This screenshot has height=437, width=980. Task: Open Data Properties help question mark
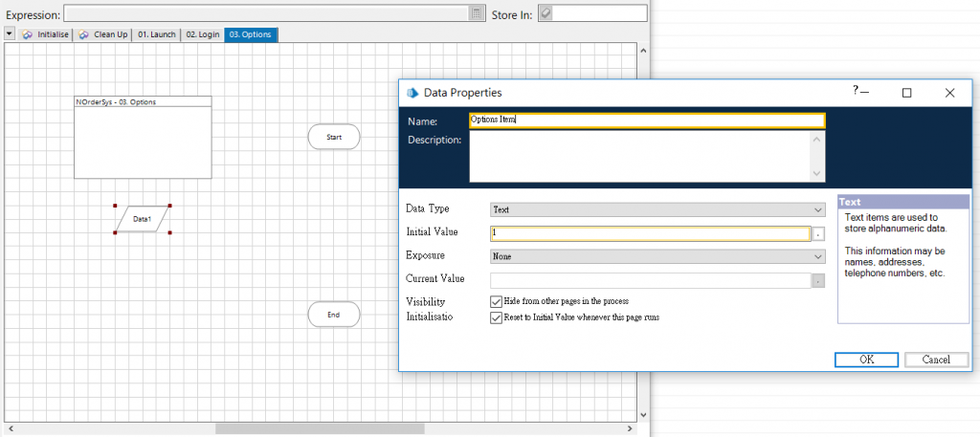[856, 91]
